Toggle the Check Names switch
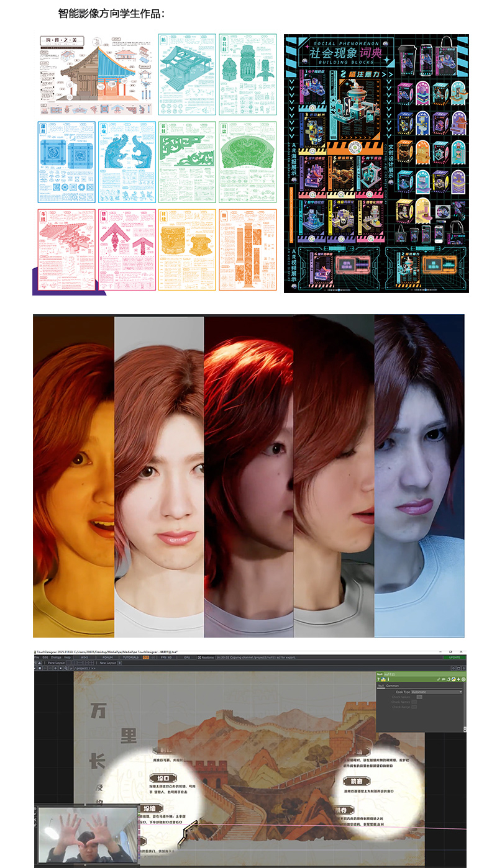Screen dimensions: 497x868 point(414,702)
